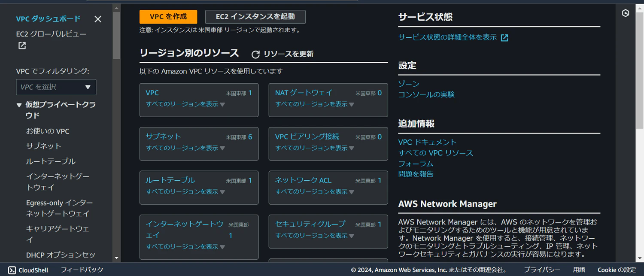Click the sidebar scrollbar up arrow

116,8
